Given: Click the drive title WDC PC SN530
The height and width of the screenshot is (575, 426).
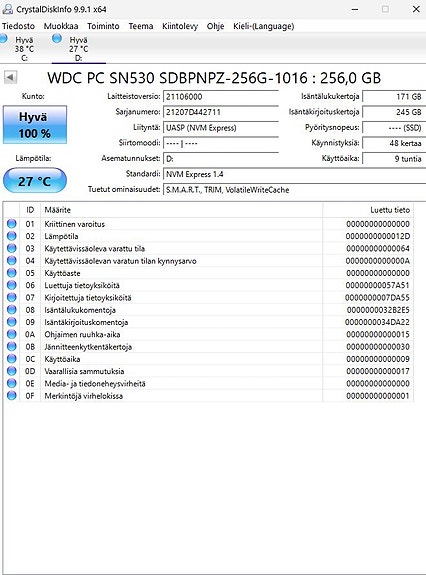Looking at the screenshot, I should click(214, 78).
